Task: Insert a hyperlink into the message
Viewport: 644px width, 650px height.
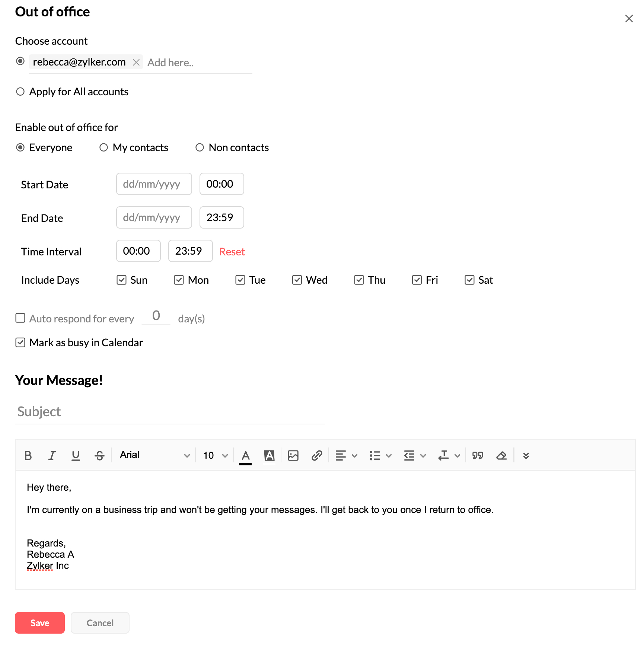Action: (x=317, y=455)
